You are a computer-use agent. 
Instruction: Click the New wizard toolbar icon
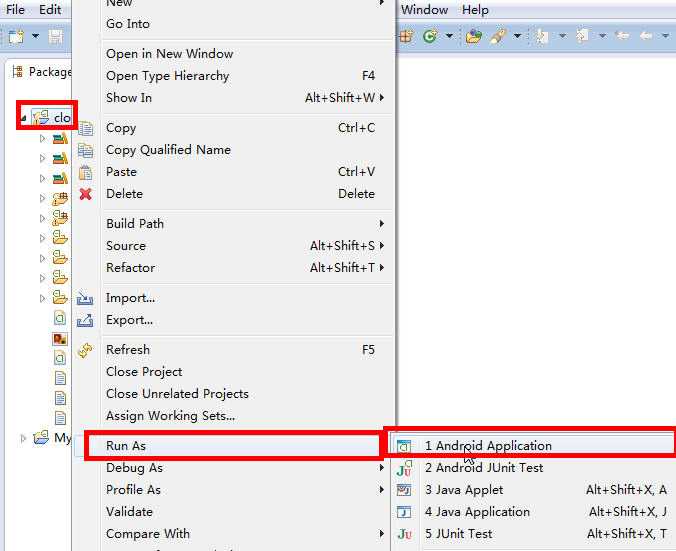click(x=16, y=36)
